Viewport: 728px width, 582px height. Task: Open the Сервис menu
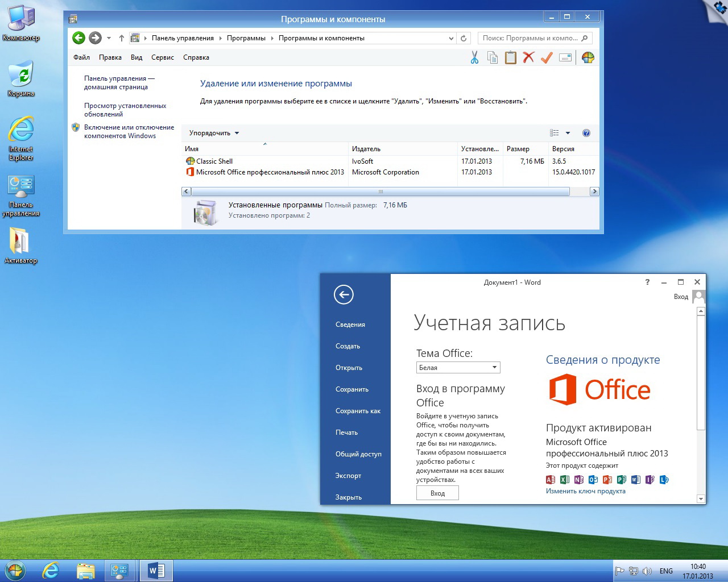pos(163,57)
